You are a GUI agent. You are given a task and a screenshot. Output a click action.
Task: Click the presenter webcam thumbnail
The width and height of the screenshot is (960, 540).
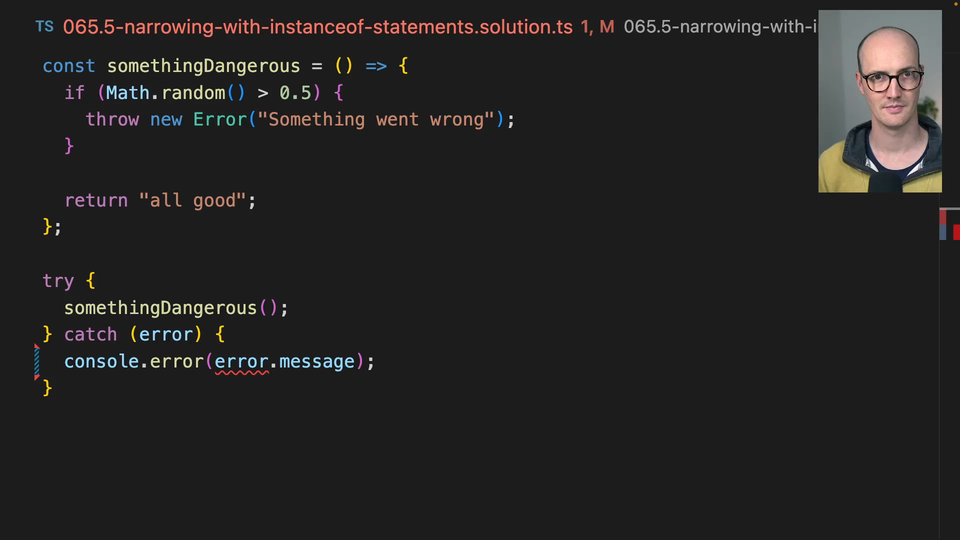pos(879,101)
